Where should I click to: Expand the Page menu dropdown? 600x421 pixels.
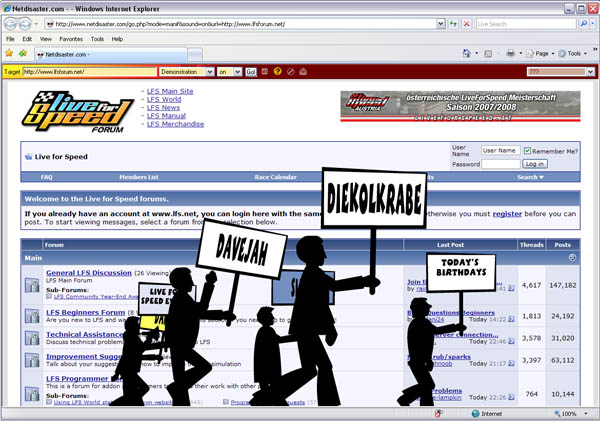click(553, 54)
